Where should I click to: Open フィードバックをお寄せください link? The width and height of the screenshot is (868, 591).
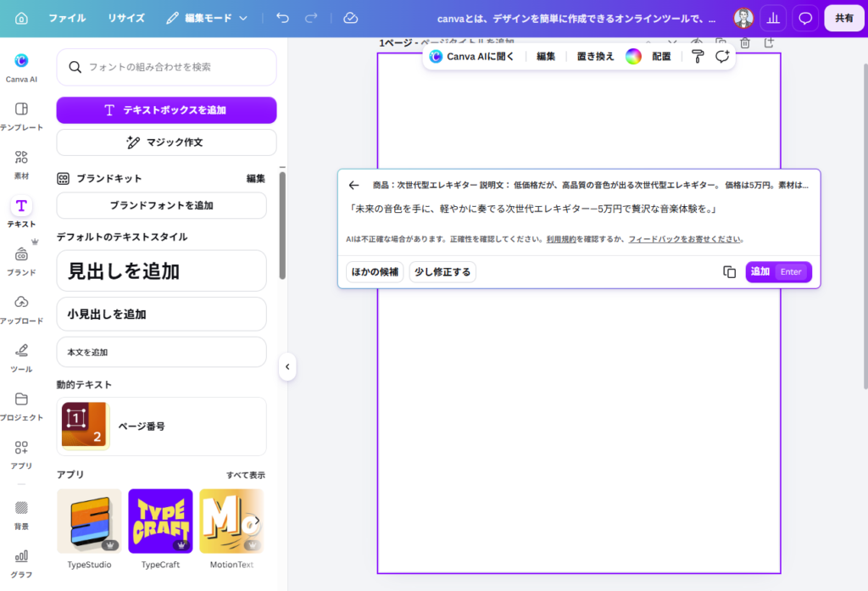[685, 239]
